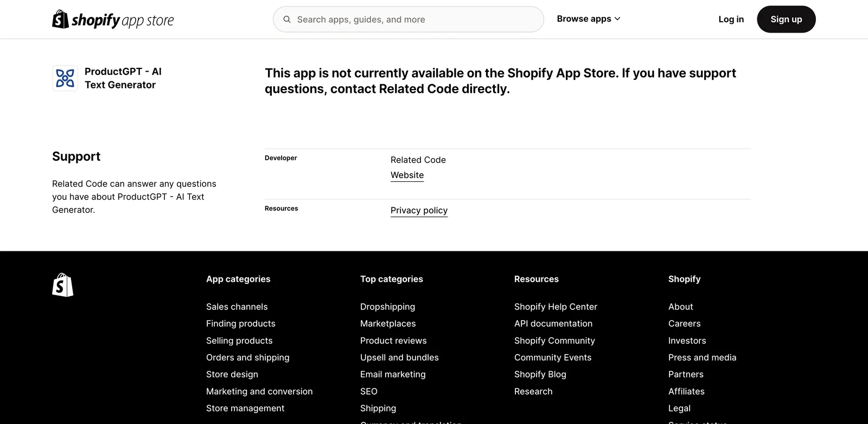The width and height of the screenshot is (868, 424).
Task: Open Partners link in footer
Action: 686,375
